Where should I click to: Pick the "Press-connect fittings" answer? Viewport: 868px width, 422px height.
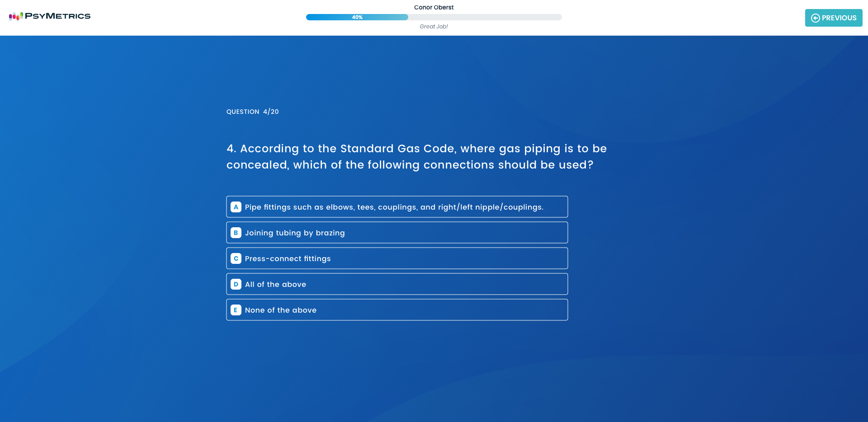[x=288, y=258]
